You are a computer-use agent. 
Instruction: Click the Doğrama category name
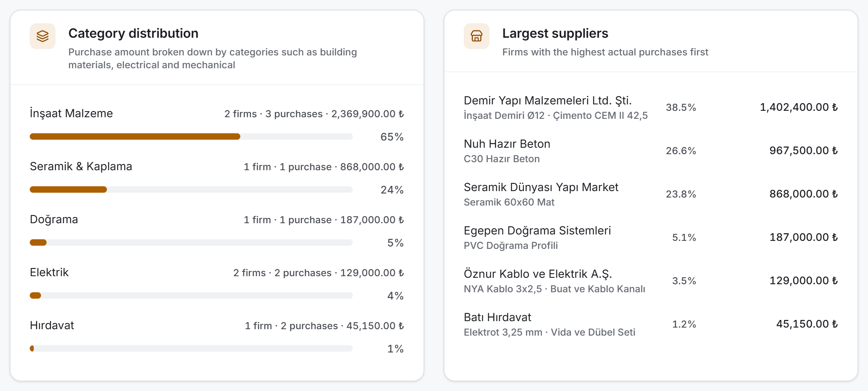[54, 220]
